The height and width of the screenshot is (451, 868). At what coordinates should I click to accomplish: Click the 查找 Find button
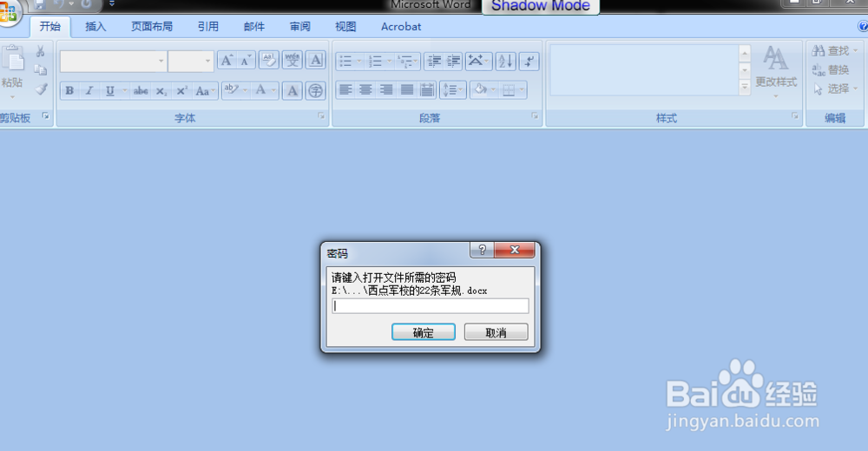coord(835,51)
